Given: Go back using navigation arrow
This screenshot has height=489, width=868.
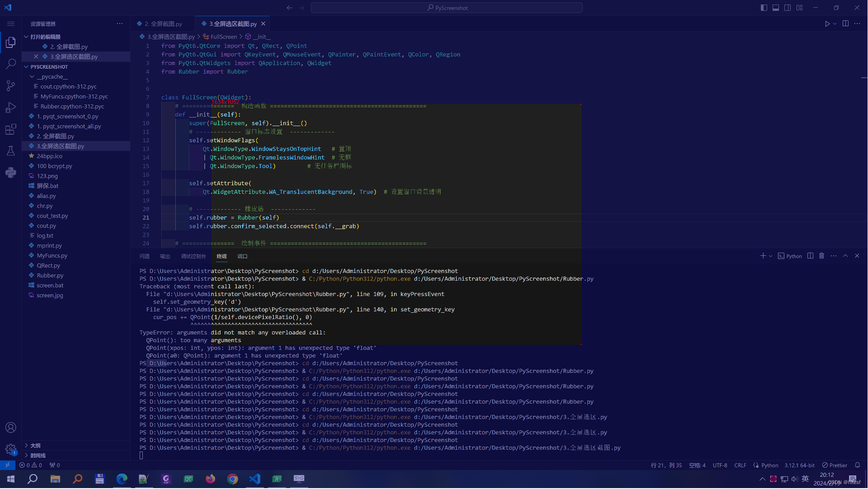Looking at the screenshot, I should coord(290,8).
